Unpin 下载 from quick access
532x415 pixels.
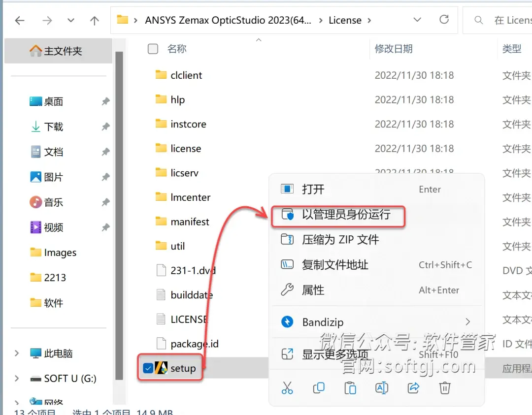[105, 127]
